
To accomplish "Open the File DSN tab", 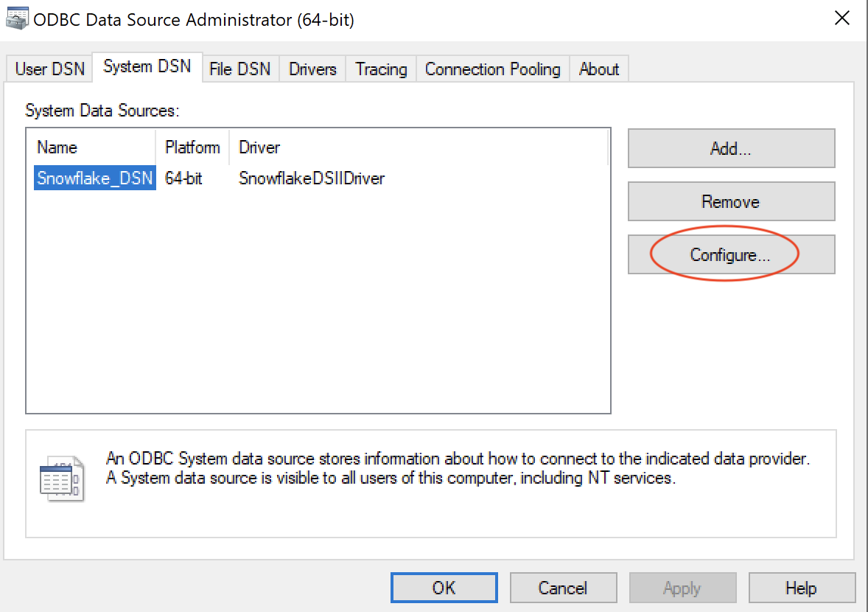I will pos(240,69).
